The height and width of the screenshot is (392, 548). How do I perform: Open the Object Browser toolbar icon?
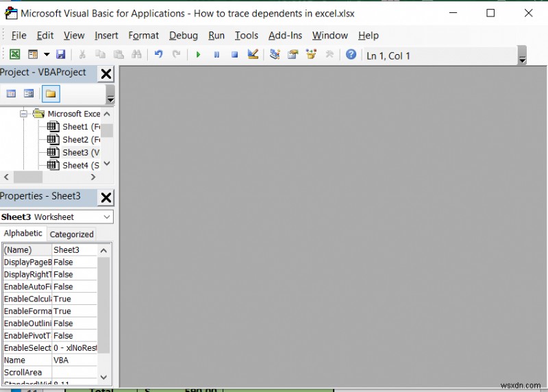click(311, 54)
